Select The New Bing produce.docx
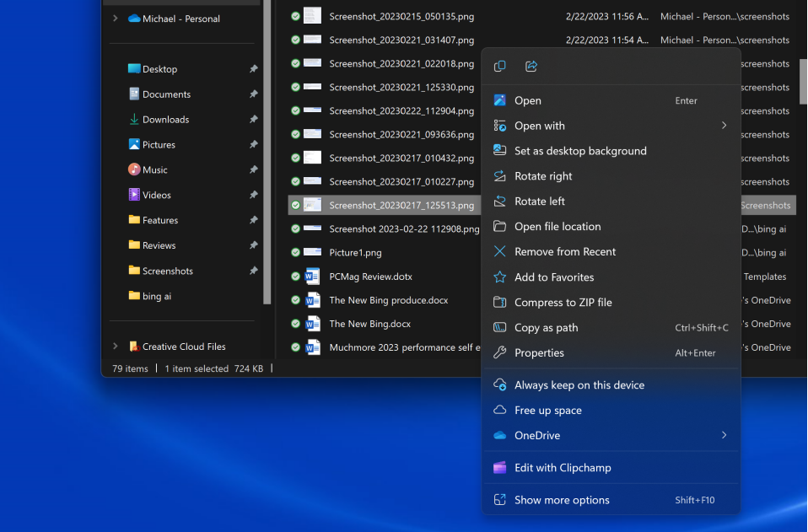The width and height of the screenshot is (808, 532). [389, 300]
